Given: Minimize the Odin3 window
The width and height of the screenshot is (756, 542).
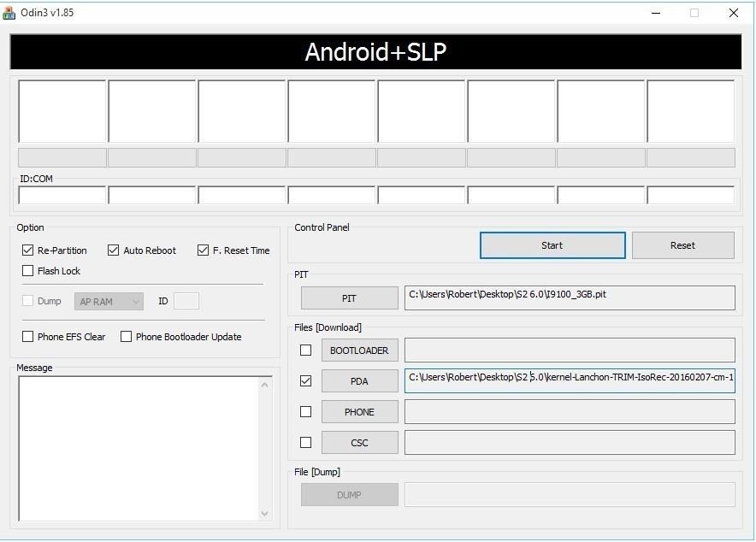Looking at the screenshot, I should 656,13.
